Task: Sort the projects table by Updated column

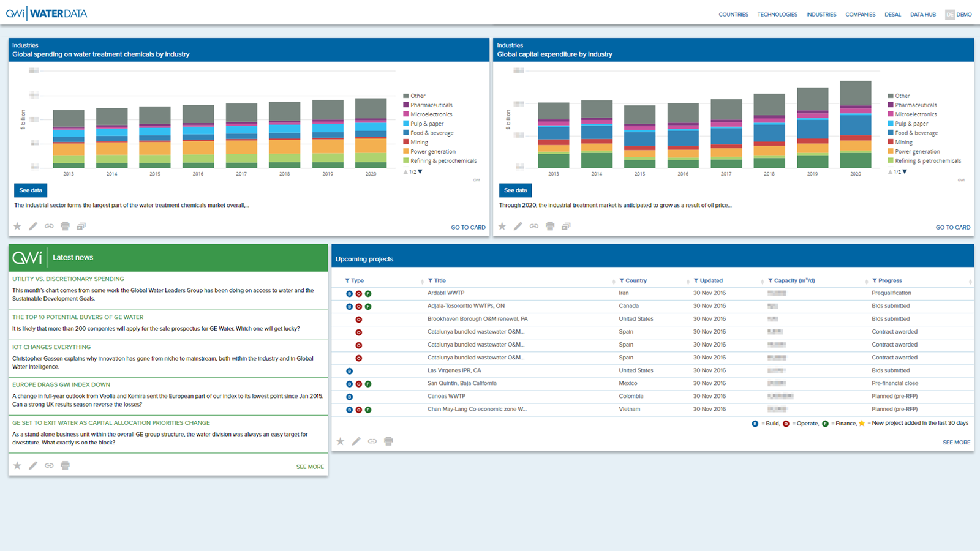Action: point(711,281)
